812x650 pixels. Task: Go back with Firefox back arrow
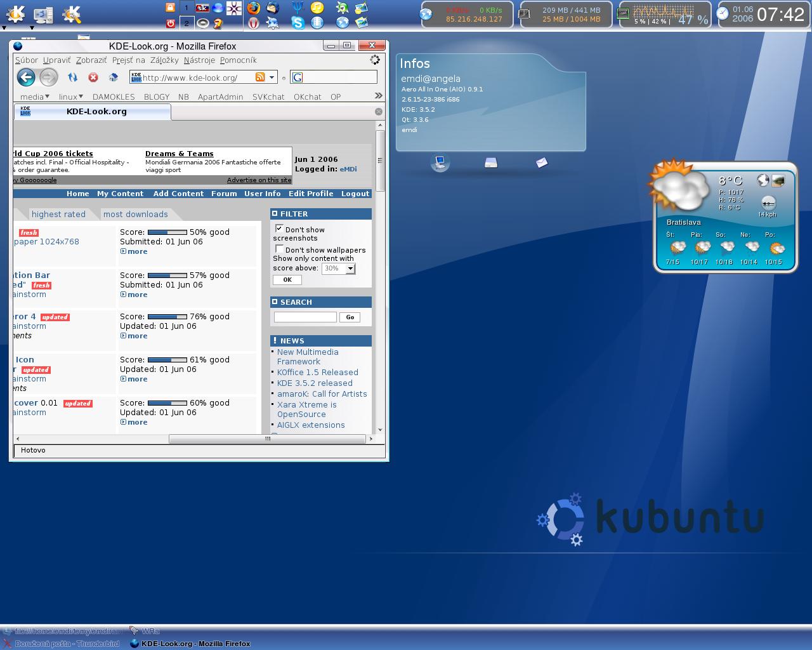(x=26, y=77)
